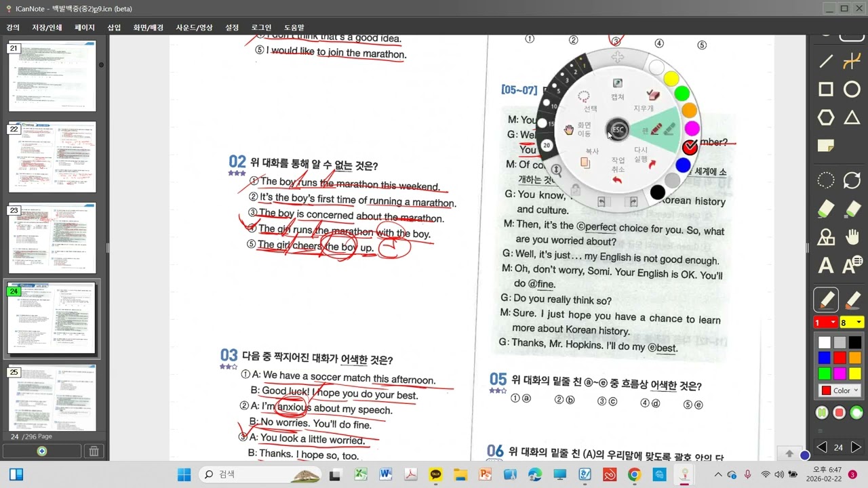Choose the dotted lasso selection tool
Screen dimensions: 868x488
(826, 180)
